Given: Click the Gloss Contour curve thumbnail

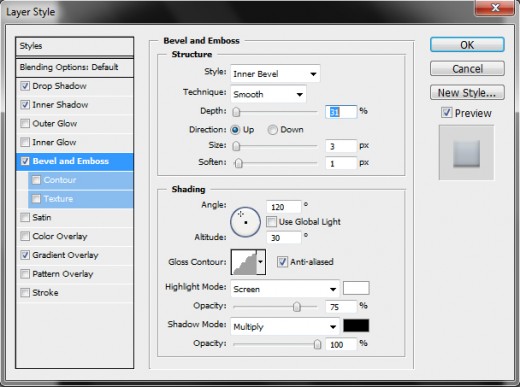Looking at the screenshot, I should pyautogui.click(x=244, y=262).
